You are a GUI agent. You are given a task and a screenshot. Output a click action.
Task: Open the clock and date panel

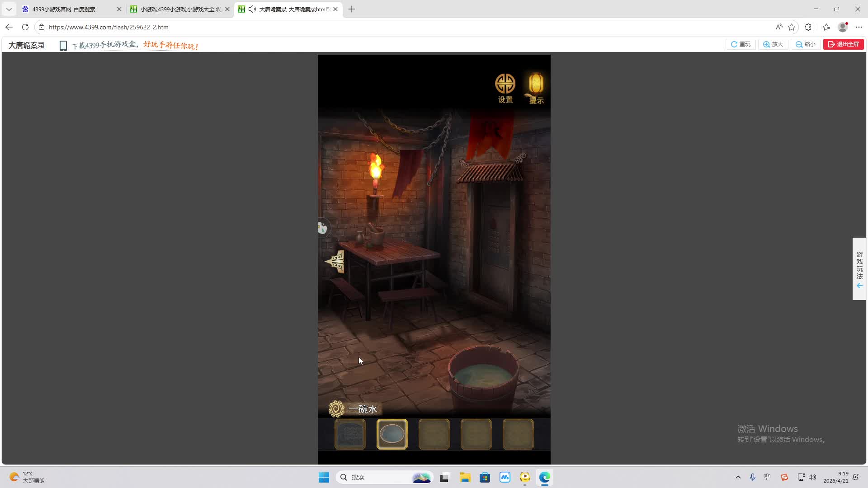tap(836, 477)
